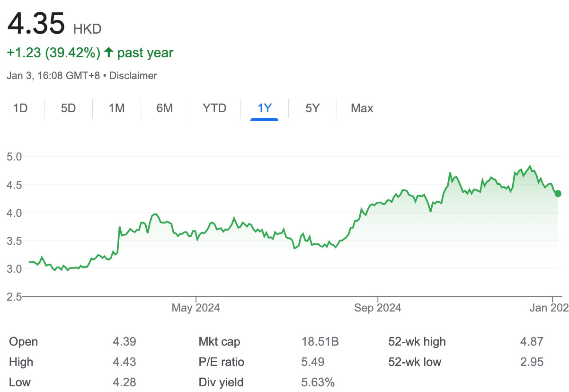Click the current price dot on chart
The width and height of the screenshot is (569, 392).
point(558,193)
